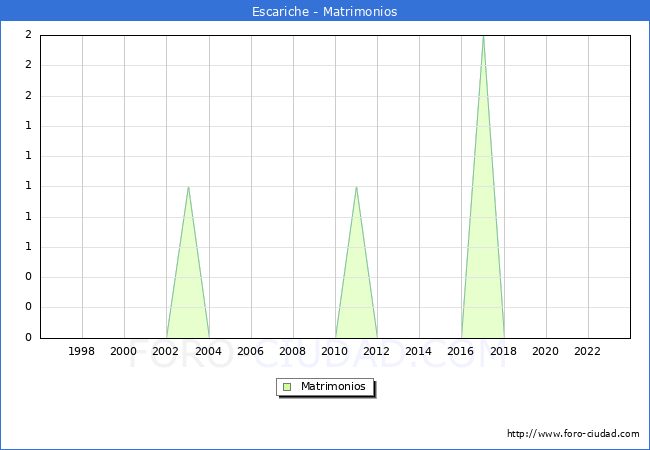650x450 pixels.
Task: Click the 2000 x-axis label
Action: click(x=124, y=351)
